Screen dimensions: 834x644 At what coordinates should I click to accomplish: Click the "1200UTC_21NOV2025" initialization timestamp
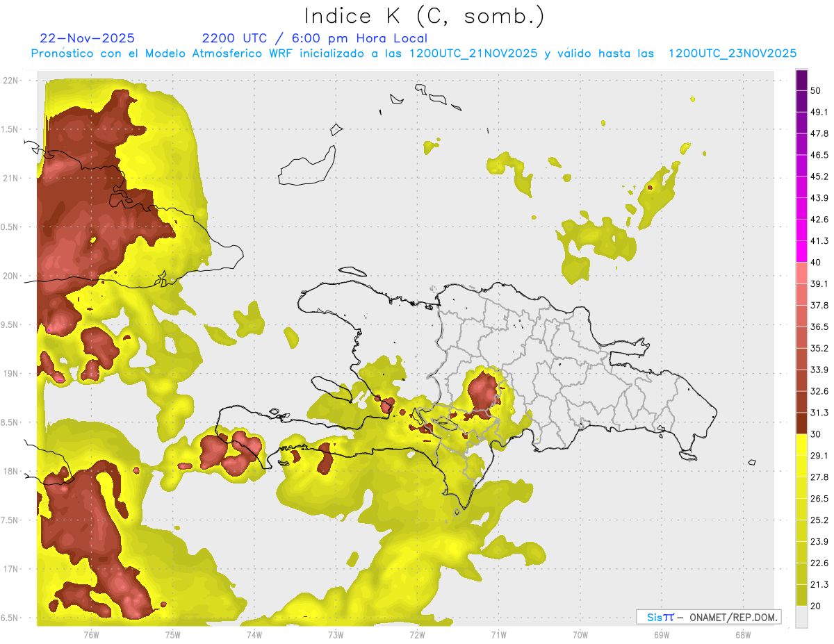[x=473, y=53]
